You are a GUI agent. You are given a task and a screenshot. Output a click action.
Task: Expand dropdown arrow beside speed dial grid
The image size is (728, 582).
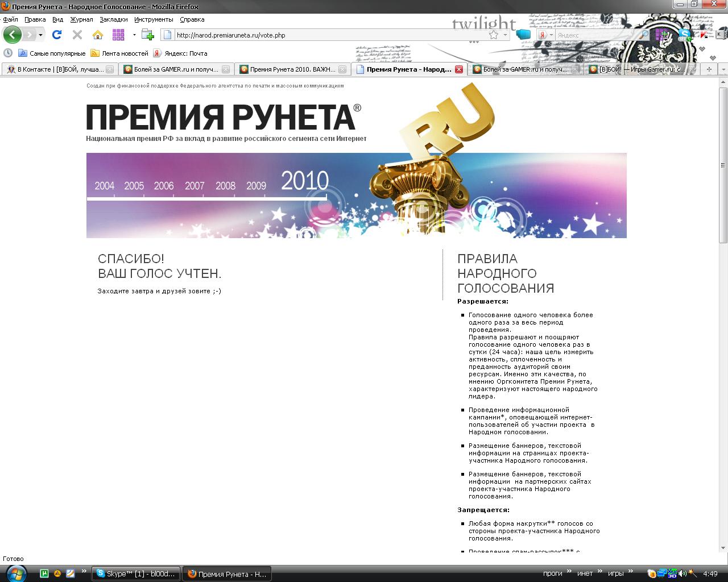[134, 35]
